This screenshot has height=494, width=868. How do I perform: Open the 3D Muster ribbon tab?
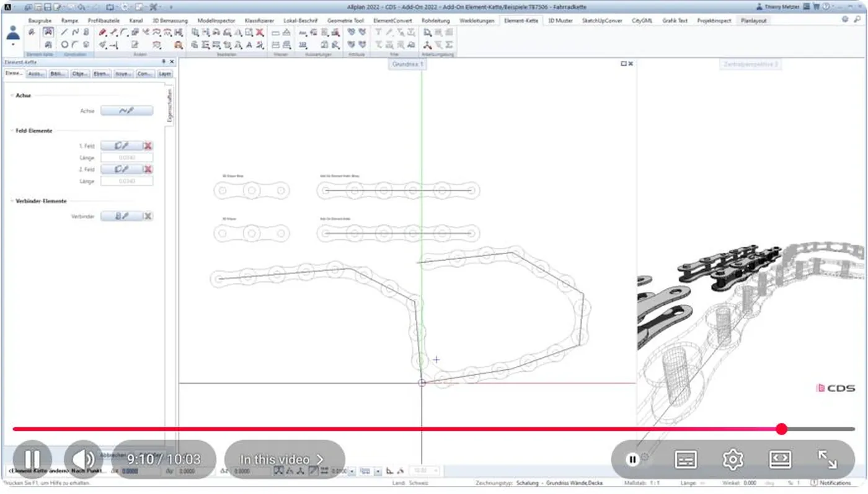pos(560,20)
